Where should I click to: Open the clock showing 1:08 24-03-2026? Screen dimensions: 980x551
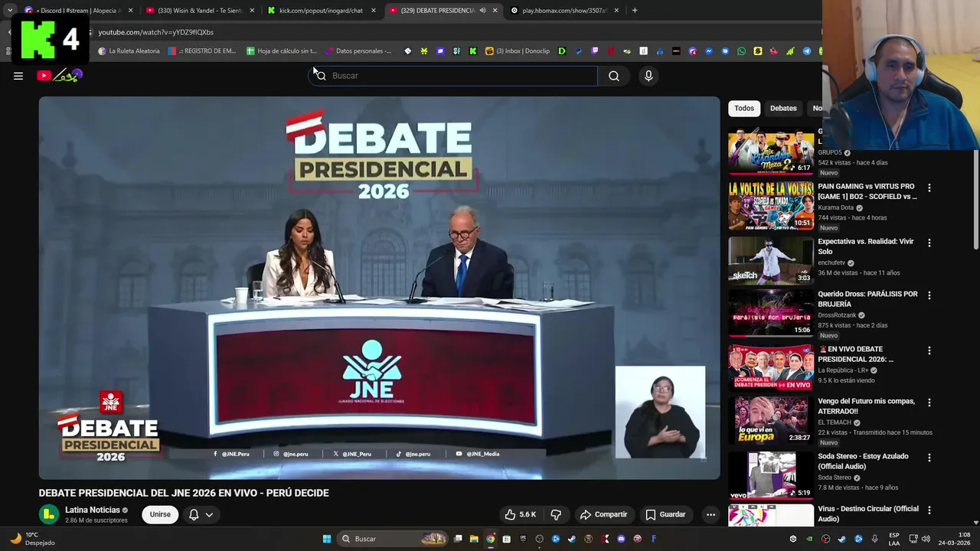click(x=954, y=539)
